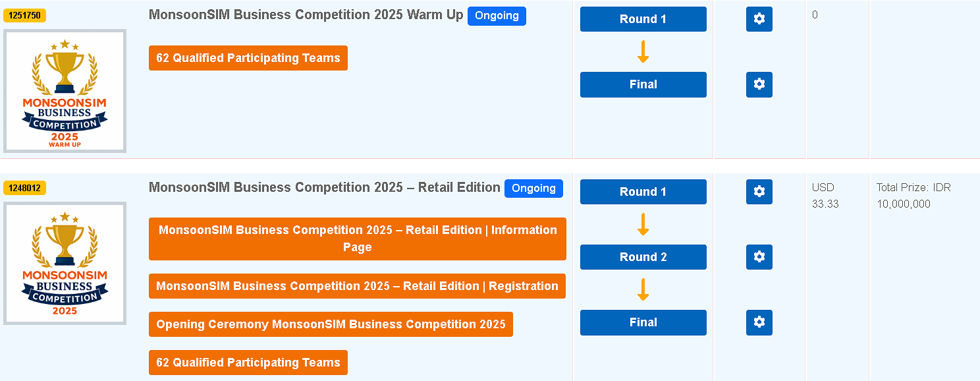Click the Ongoing badge on Retail Edition
Image resolution: width=980 pixels, height=381 pixels.
533,189
